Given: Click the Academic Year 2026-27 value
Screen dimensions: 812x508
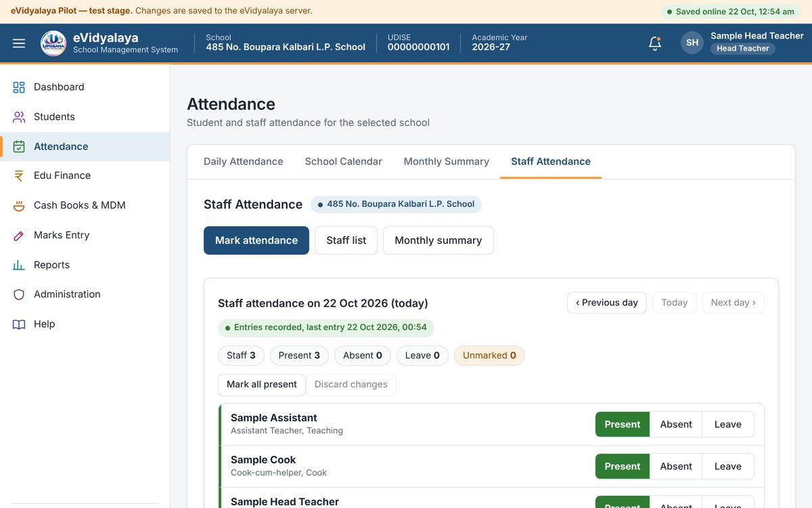Looking at the screenshot, I should click(x=491, y=47).
